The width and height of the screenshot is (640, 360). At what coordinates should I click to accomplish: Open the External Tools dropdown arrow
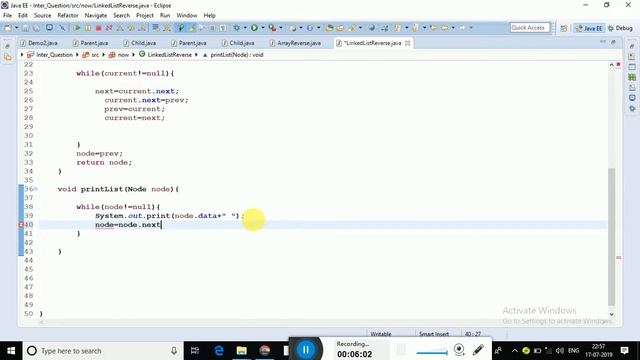pos(281,28)
